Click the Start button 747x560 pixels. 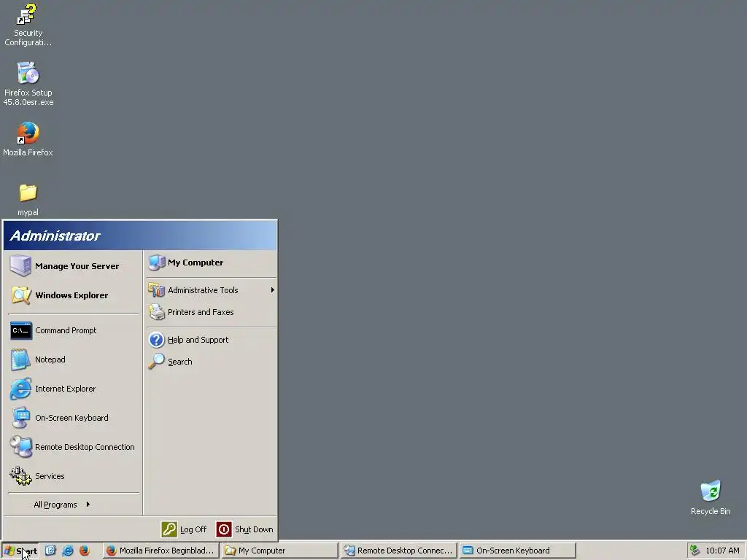coord(20,551)
